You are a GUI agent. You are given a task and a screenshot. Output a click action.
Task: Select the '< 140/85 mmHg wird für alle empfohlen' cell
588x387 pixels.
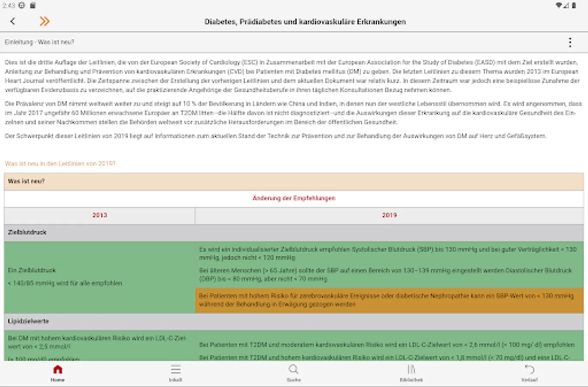(100, 277)
